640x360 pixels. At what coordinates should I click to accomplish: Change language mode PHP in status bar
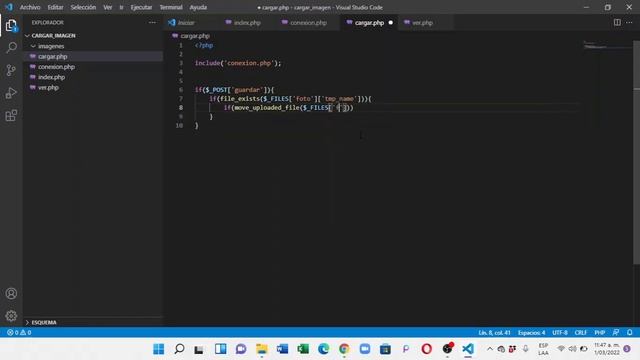(600, 333)
